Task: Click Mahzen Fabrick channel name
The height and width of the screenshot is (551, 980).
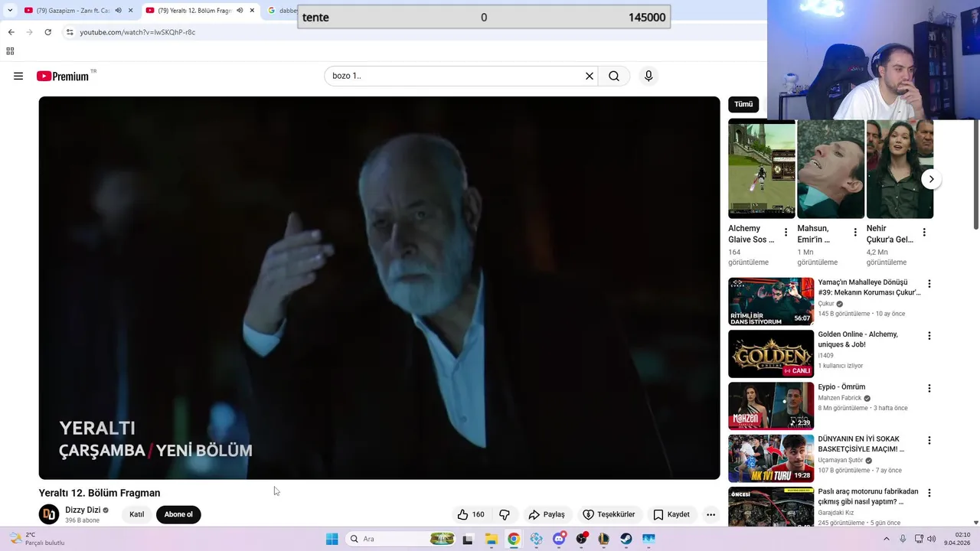Action: click(x=840, y=398)
